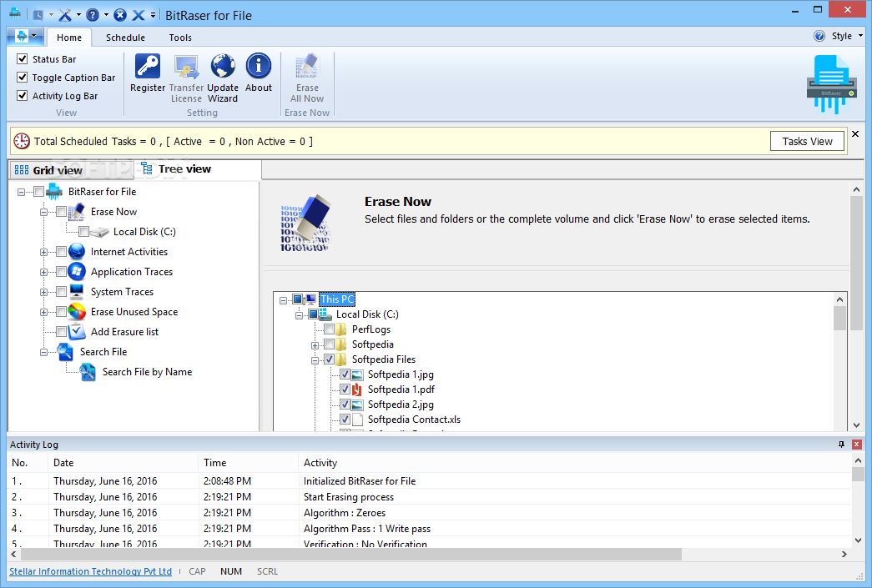Select the Erase Now eraser icon in tree
This screenshot has width=872, height=588.
point(77,212)
